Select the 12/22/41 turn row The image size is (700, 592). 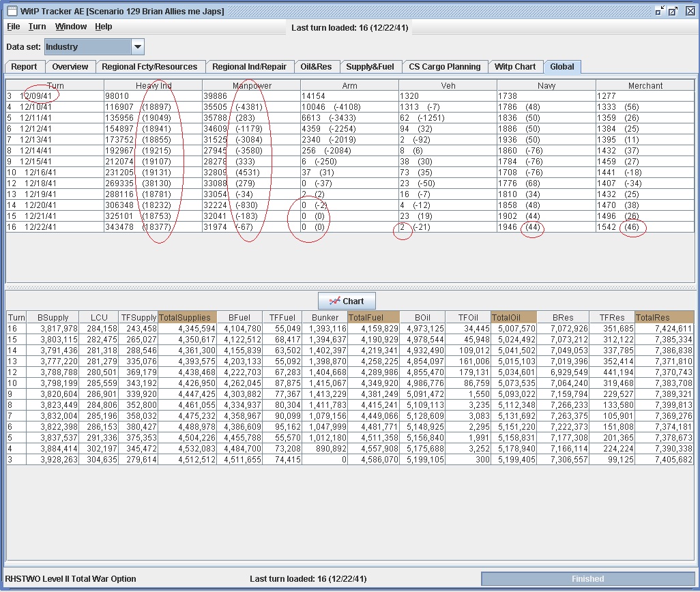pyautogui.click(x=41, y=227)
